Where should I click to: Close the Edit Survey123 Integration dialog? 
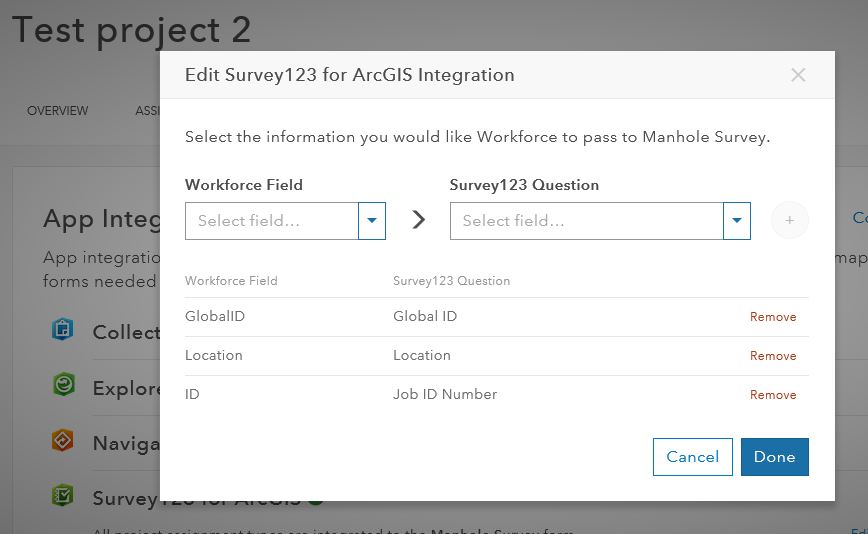[x=798, y=75]
